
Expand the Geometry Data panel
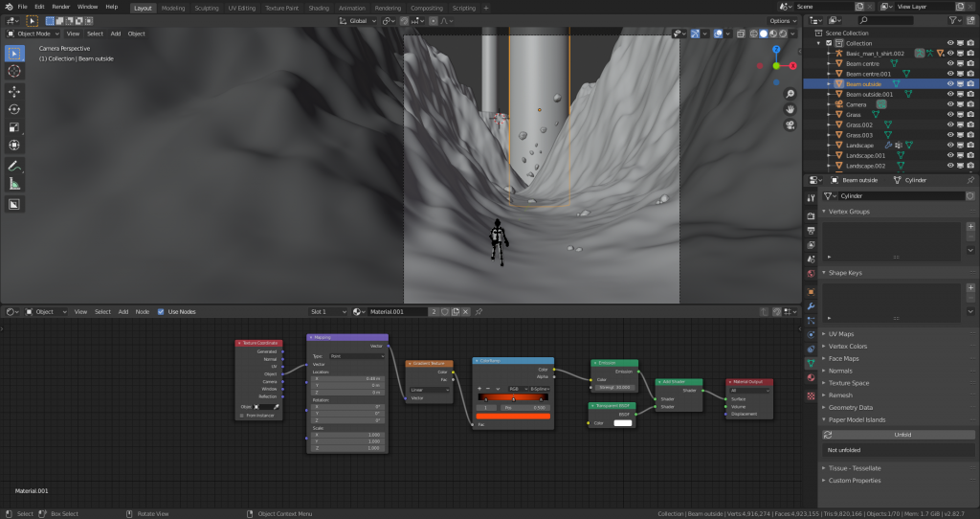[x=850, y=407]
